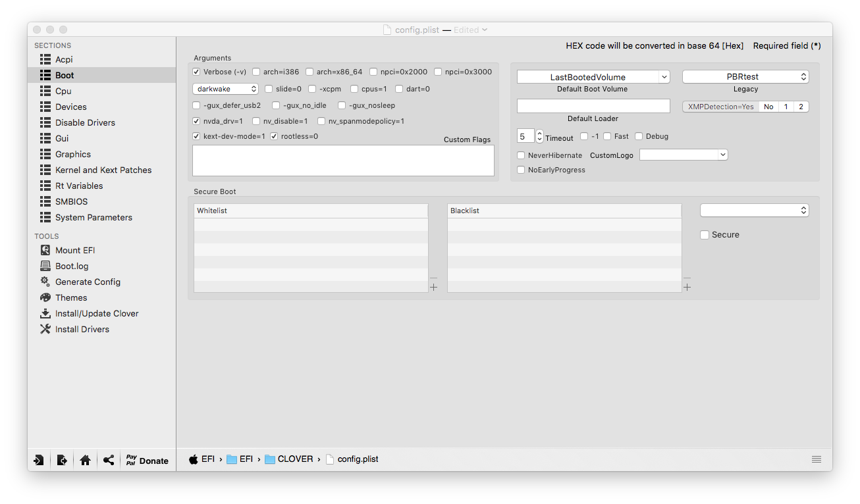Screen dimensions: 860x504
Task: Check the npci=0x3000 option
Action: tap(438, 72)
